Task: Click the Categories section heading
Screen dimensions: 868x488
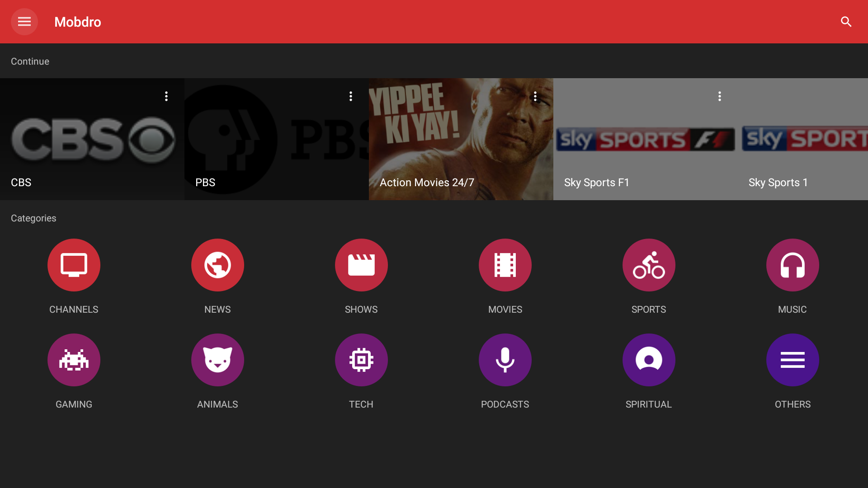Action: tap(33, 218)
